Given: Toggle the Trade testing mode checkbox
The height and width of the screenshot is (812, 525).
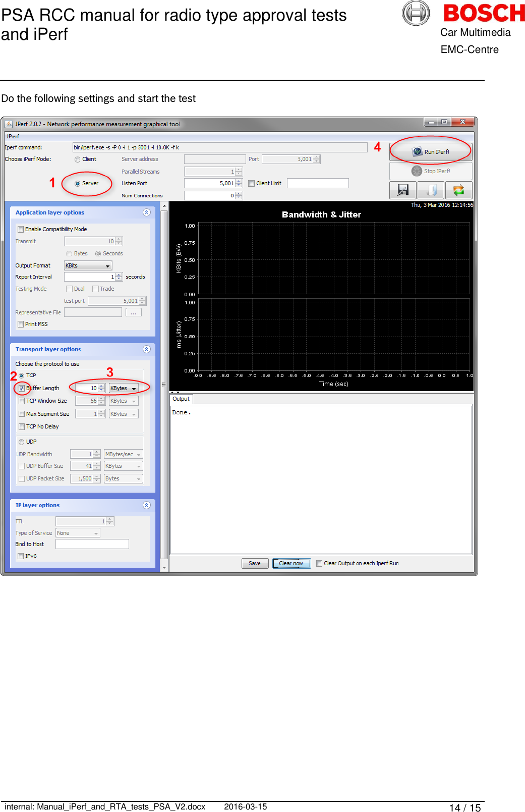Looking at the screenshot, I should [95, 289].
